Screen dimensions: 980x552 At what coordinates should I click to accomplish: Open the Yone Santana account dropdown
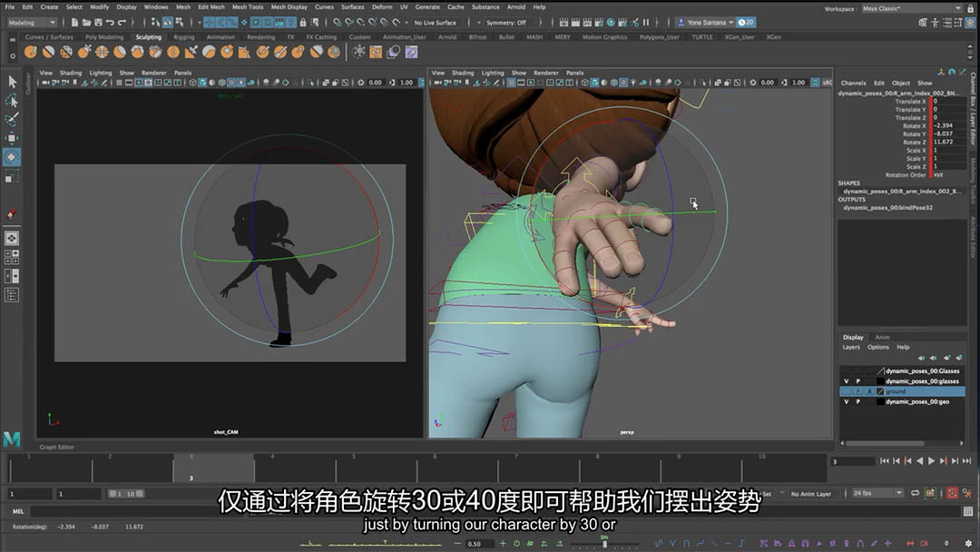coord(706,23)
